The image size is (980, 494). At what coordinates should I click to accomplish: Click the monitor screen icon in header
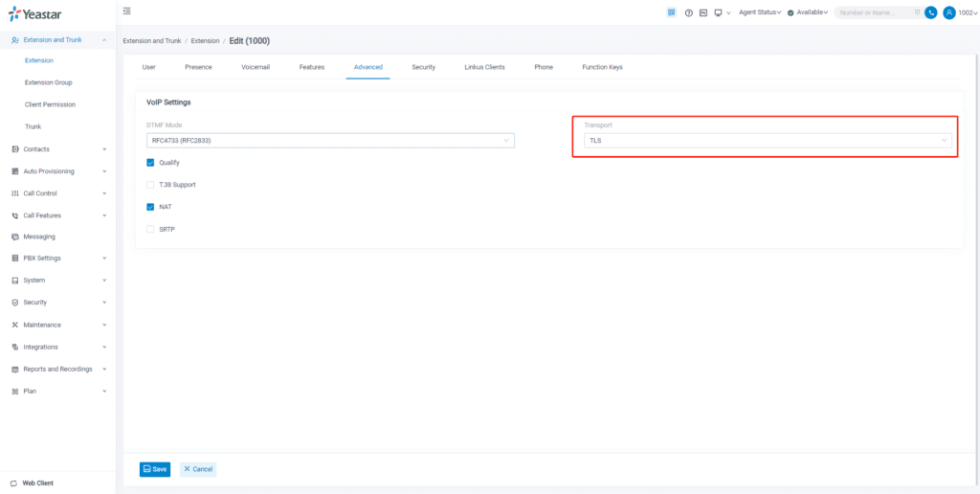click(717, 12)
